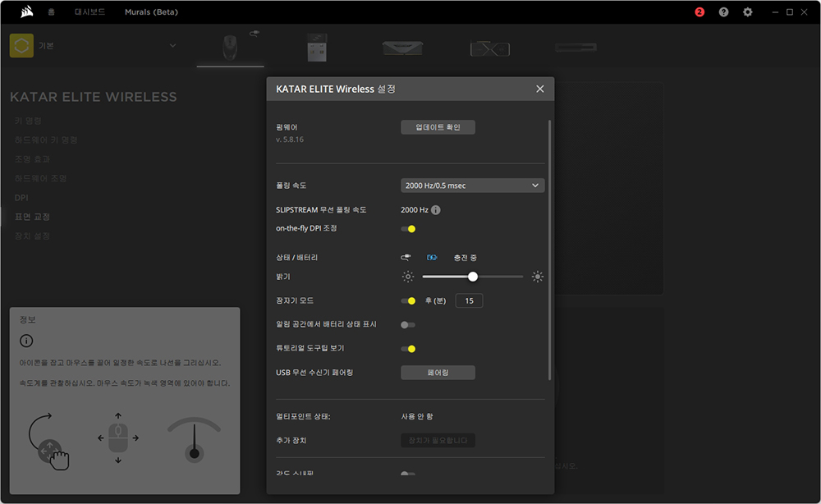The height and width of the screenshot is (504, 821).
Task: Click the settings dialog vertical scrollbar
Action: (549, 250)
